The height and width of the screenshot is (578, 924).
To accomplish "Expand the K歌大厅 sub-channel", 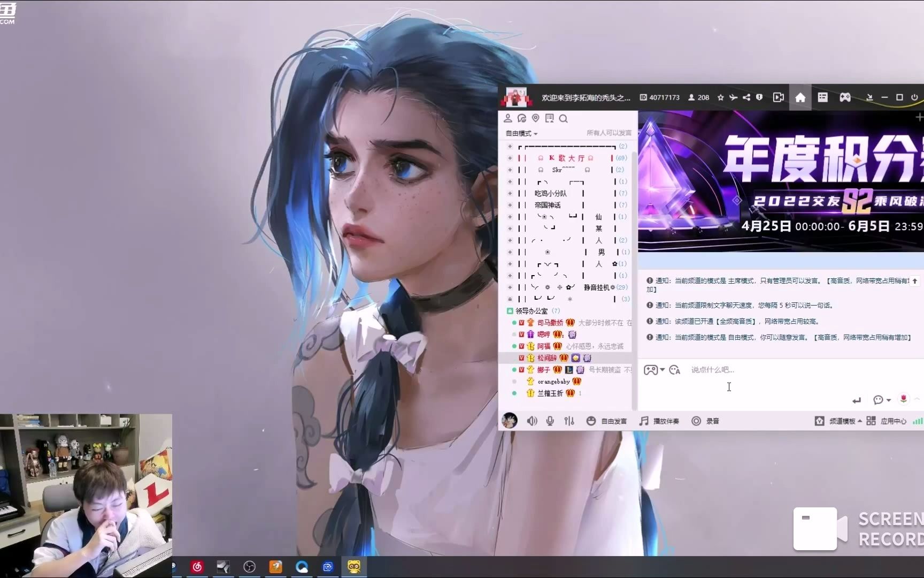I will click(510, 158).
